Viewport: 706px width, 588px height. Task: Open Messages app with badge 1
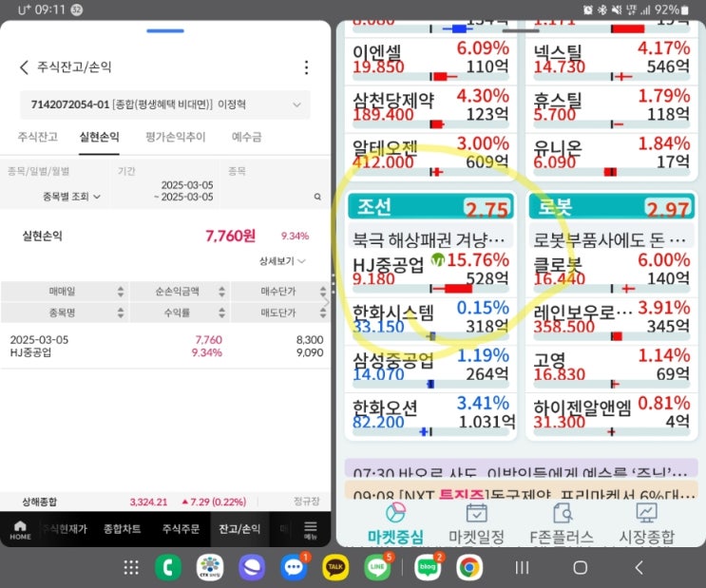point(294,567)
